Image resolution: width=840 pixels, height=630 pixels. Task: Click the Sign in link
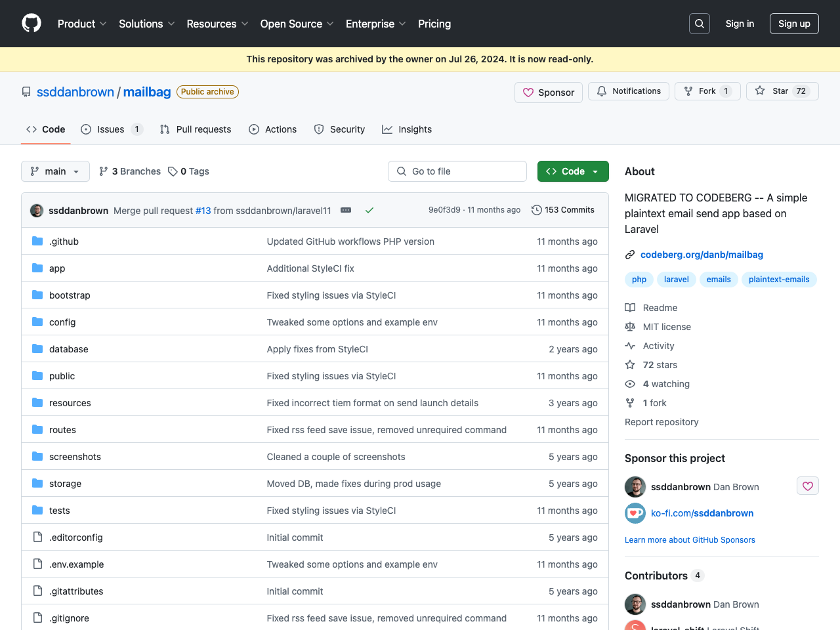tap(740, 24)
